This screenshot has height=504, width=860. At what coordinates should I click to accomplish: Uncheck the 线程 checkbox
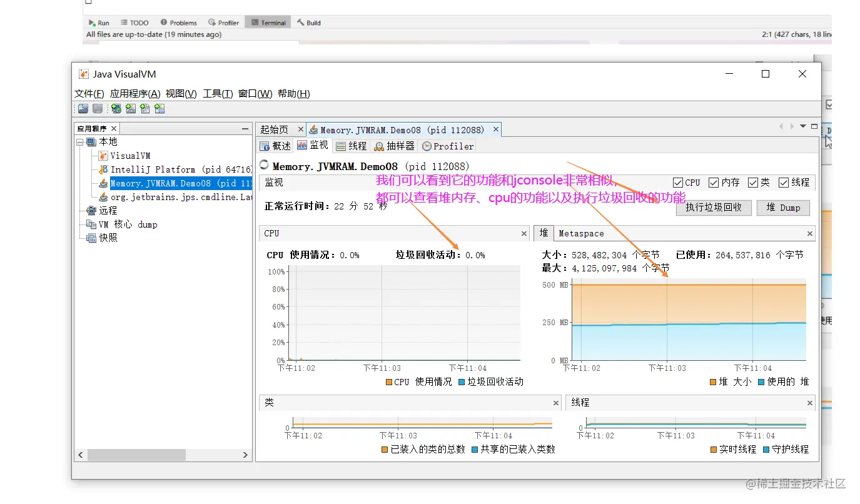click(x=784, y=183)
